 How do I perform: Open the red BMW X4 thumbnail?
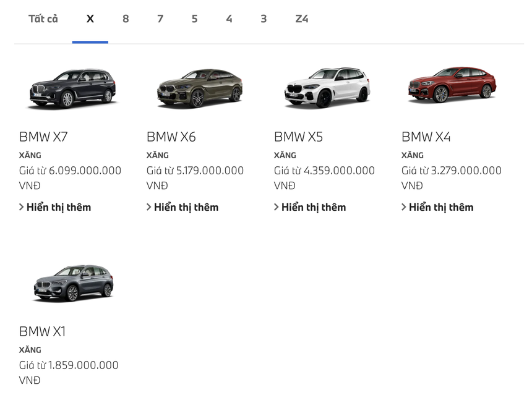coord(452,87)
